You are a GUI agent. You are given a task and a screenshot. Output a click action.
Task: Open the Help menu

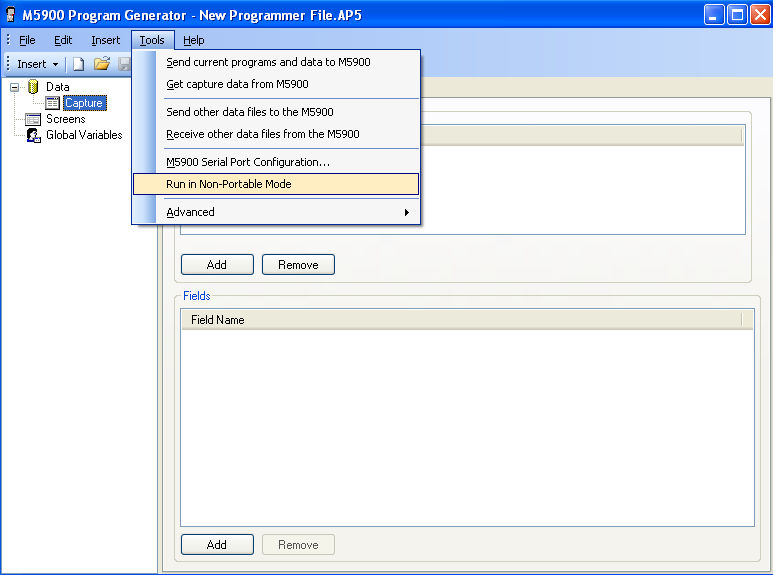point(194,40)
